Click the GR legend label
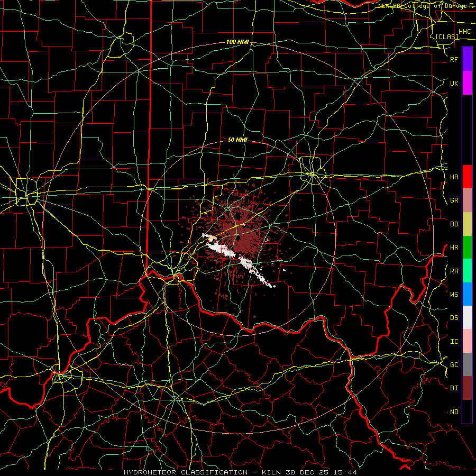 tap(454, 200)
